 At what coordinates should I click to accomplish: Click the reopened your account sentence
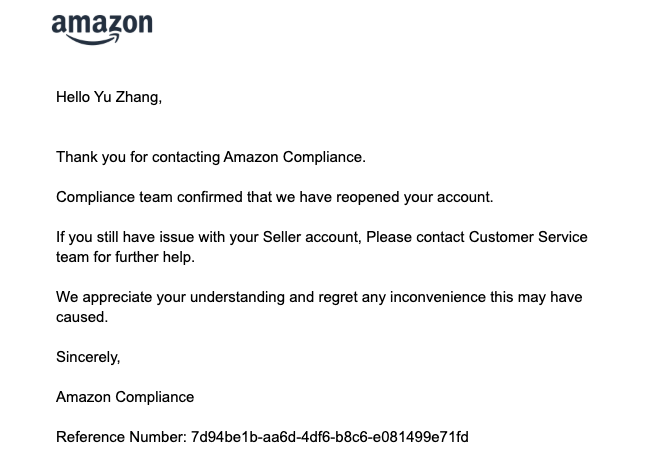pyautogui.click(x=274, y=197)
